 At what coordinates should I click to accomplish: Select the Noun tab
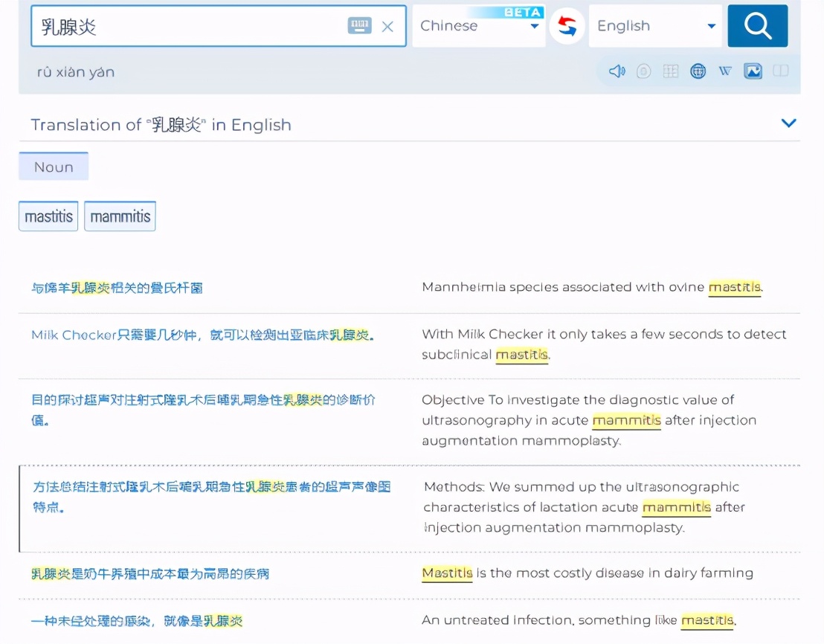pyautogui.click(x=53, y=166)
